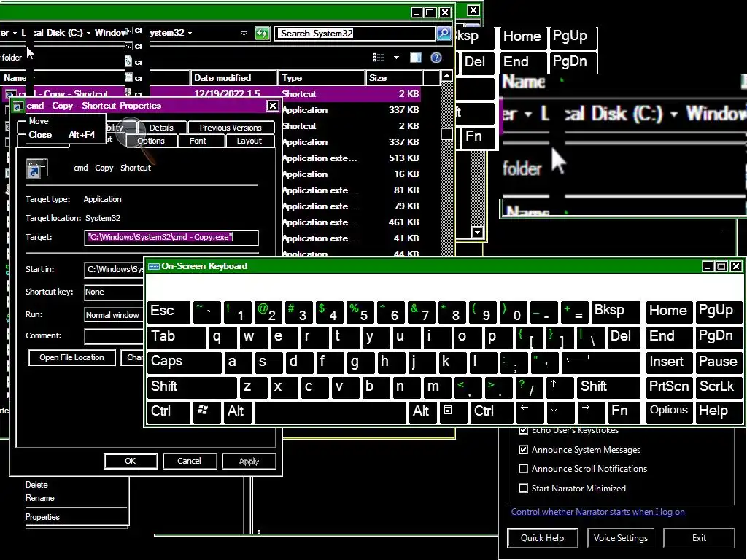The image size is (747, 560).
Task: Click the Search System32 input field
Action: click(355, 34)
